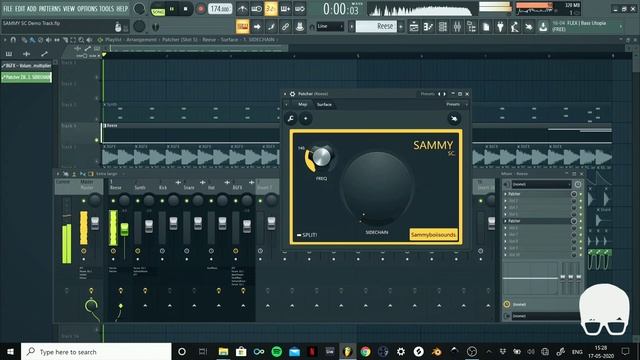Toggle mute LED on BGFX mixer track
The image size is (640, 360).
coord(236,201)
